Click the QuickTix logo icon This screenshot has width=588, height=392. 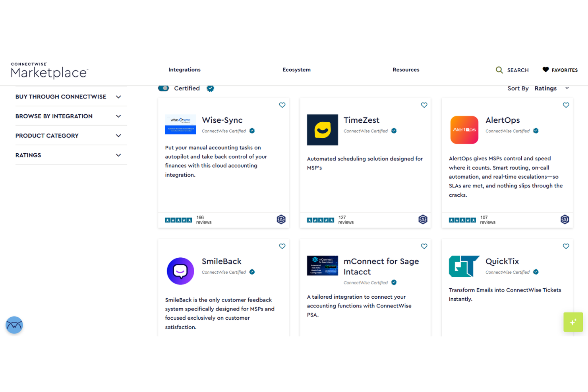tap(464, 266)
